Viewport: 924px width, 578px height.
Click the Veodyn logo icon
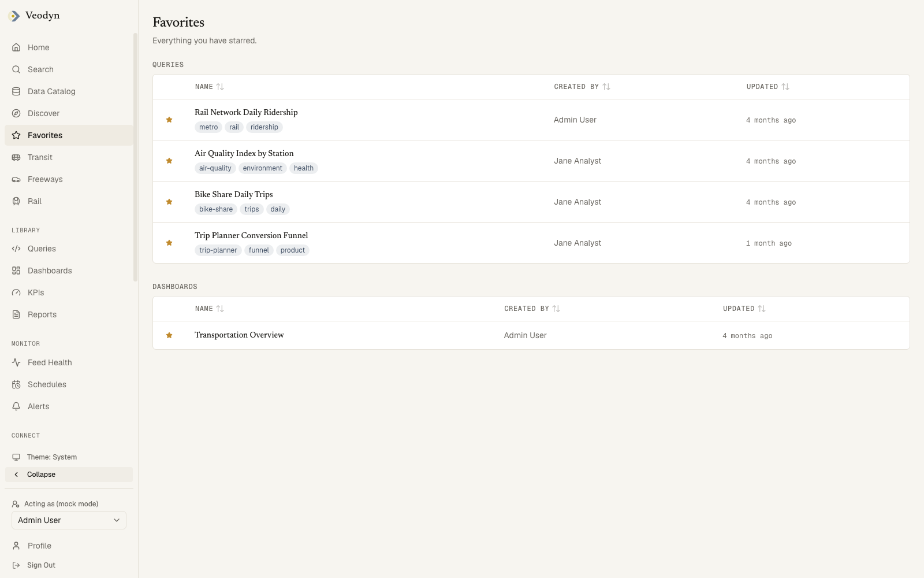tap(14, 16)
